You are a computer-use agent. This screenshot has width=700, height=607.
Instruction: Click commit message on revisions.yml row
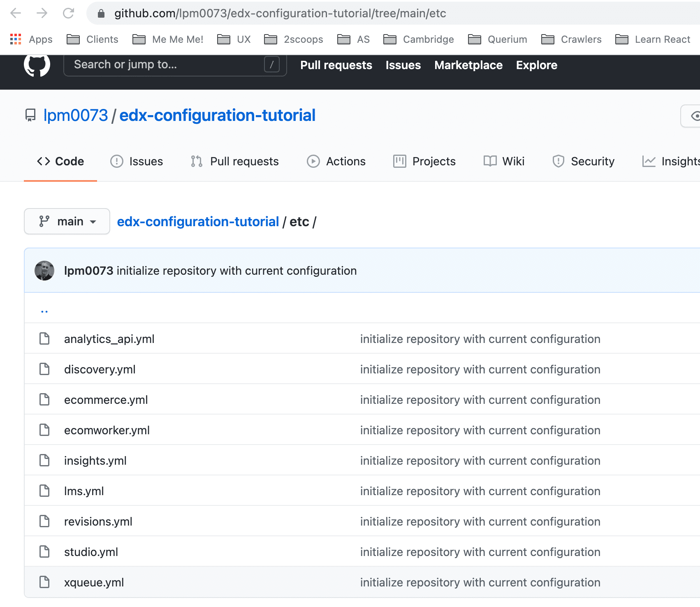[480, 521]
